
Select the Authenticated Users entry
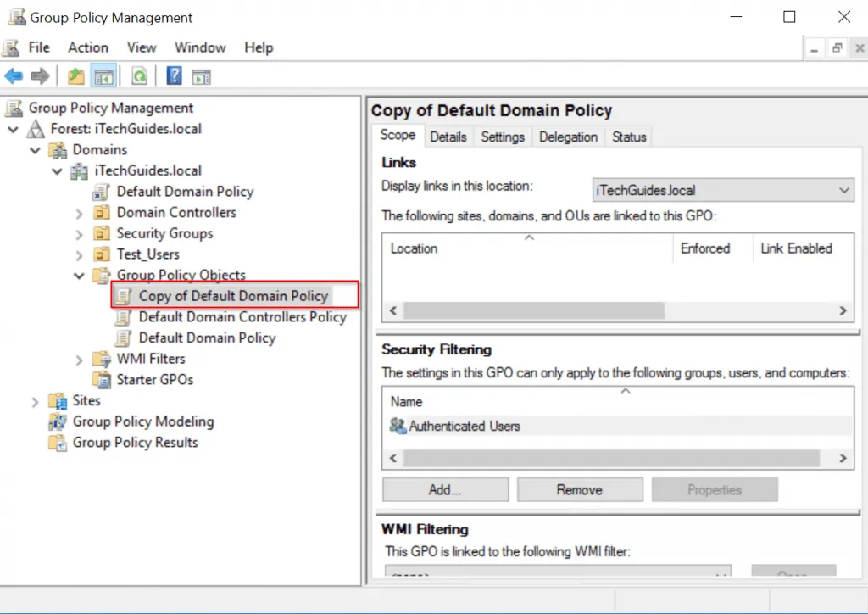point(464,426)
